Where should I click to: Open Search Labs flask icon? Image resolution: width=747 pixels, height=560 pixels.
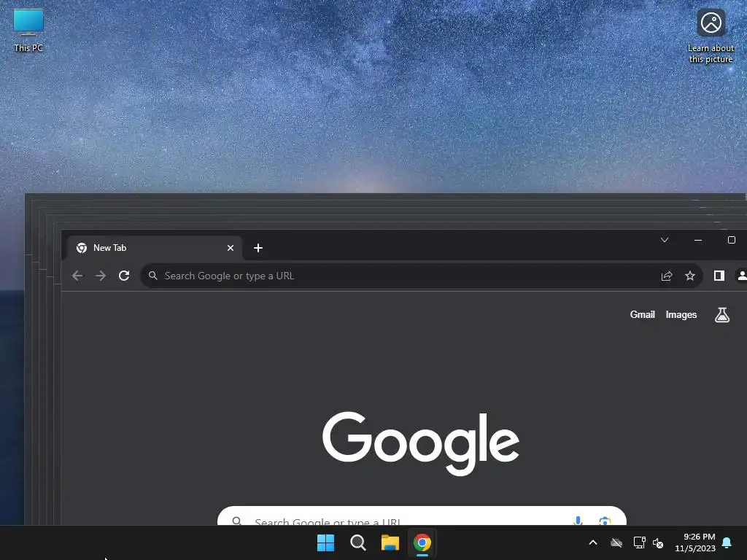[722, 315]
